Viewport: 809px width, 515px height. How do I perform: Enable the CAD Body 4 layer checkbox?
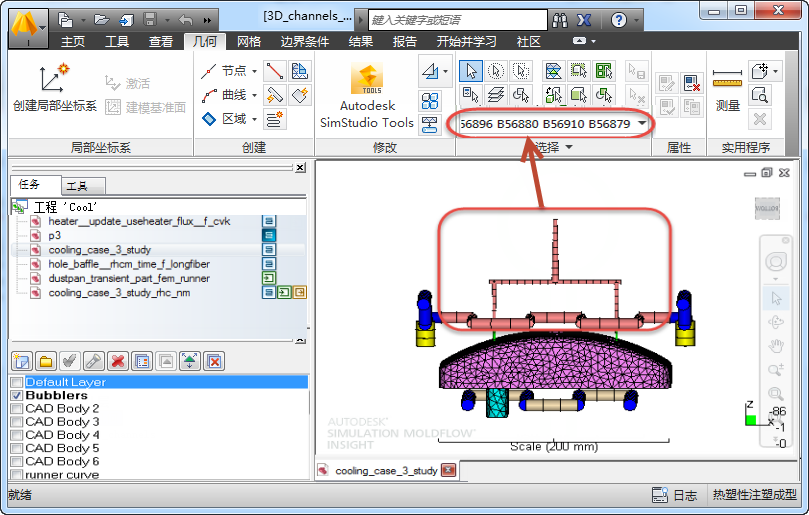17,435
